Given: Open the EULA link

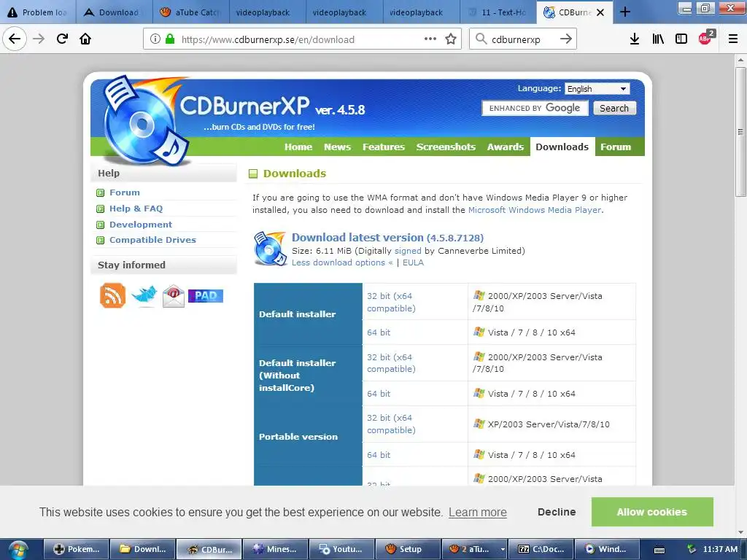Looking at the screenshot, I should pos(413,262).
